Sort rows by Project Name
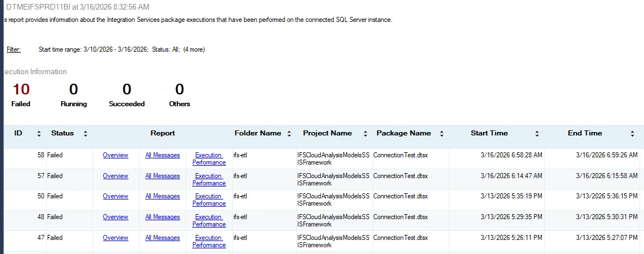 (x=365, y=134)
